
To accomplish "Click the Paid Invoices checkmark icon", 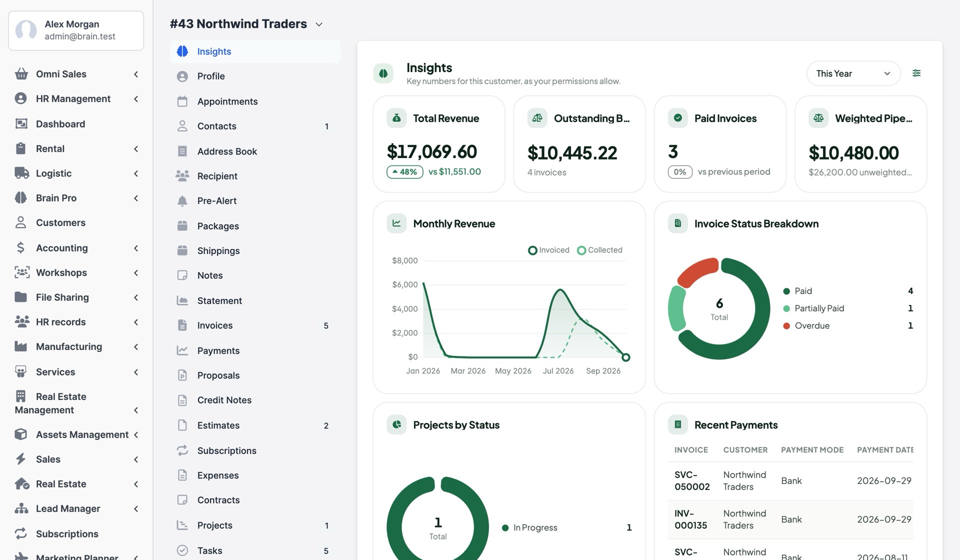I will click(678, 118).
